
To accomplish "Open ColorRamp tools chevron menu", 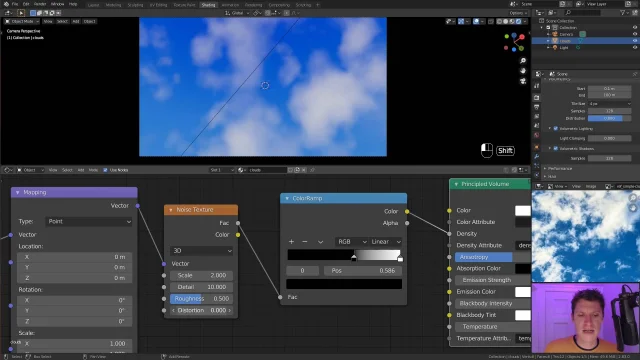I will click(320, 242).
